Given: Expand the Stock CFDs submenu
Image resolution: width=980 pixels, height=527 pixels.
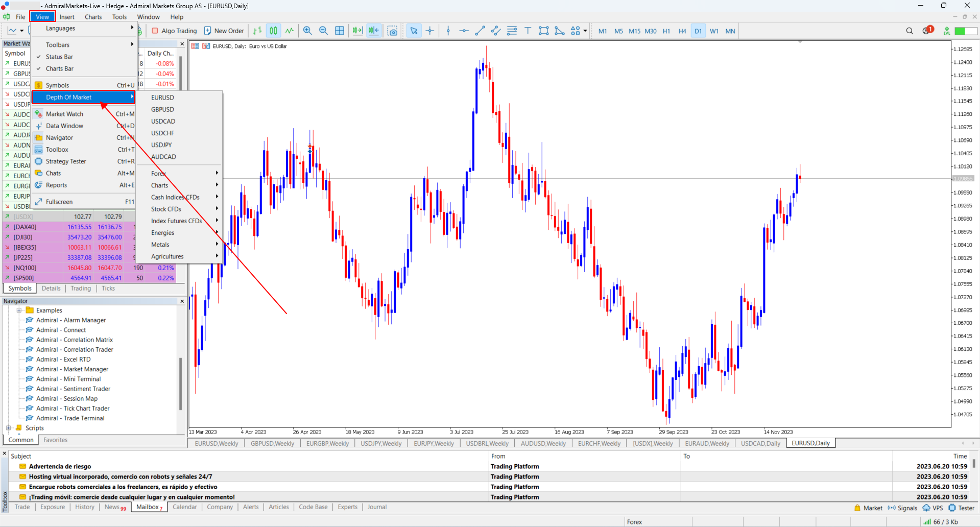Looking at the screenshot, I should [180, 209].
